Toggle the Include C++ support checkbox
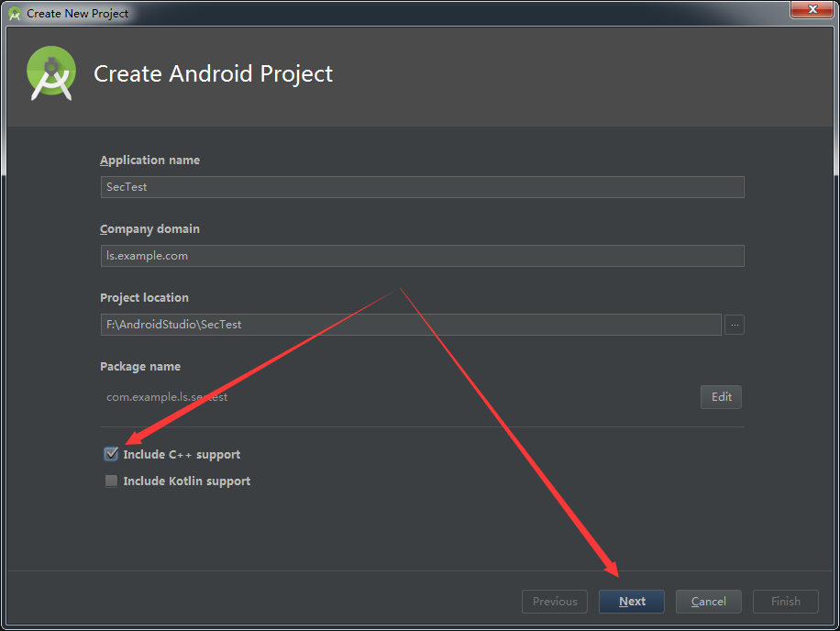This screenshot has width=840, height=631. pos(111,453)
